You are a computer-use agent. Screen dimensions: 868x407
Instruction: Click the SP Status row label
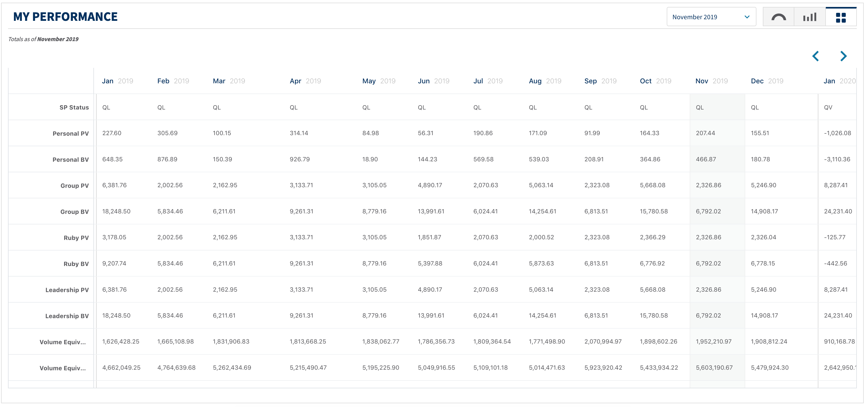click(74, 108)
